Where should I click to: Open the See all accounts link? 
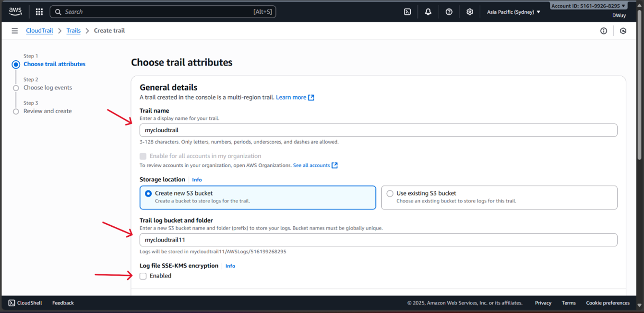point(311,165)
